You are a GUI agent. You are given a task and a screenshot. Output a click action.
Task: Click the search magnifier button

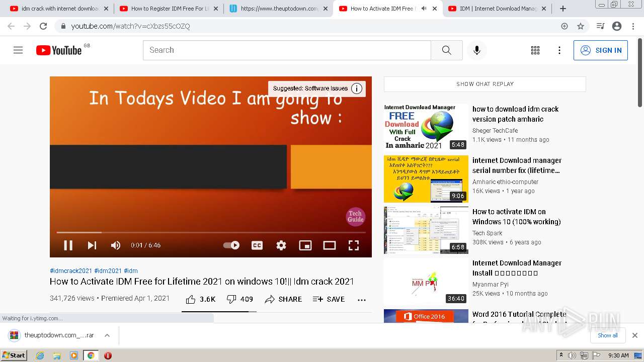tap(447, 50)
